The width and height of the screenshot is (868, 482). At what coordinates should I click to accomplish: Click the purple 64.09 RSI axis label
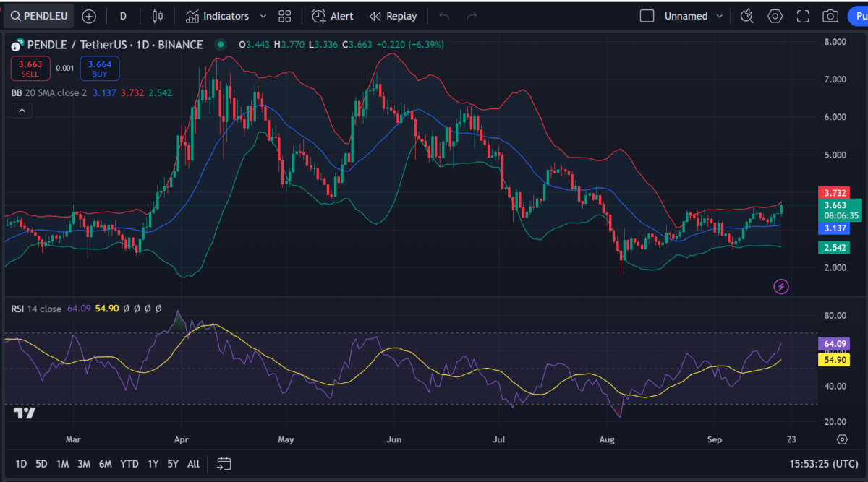(x=835, y=343)
